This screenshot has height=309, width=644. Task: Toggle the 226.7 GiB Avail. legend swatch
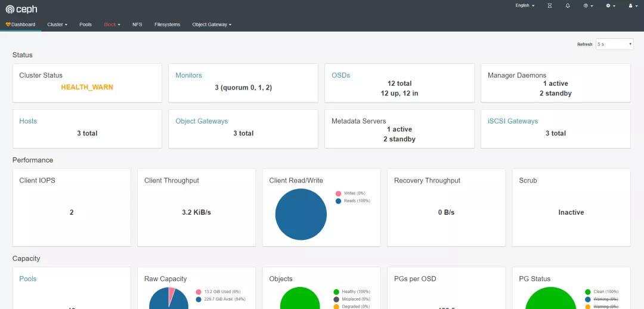coord(199,299)
